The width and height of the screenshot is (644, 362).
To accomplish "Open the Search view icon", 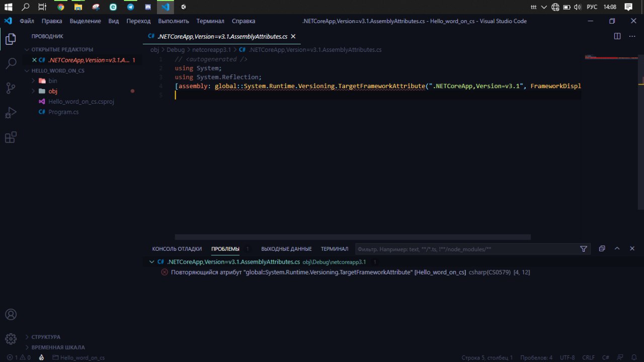I will pyautogui.click(x=11, y=63).
